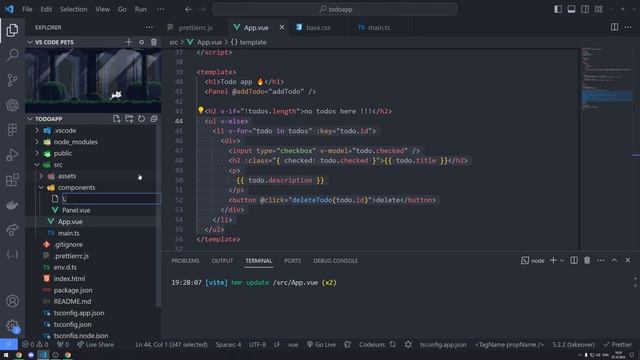Open the File menu

click(x=27, y=9)
